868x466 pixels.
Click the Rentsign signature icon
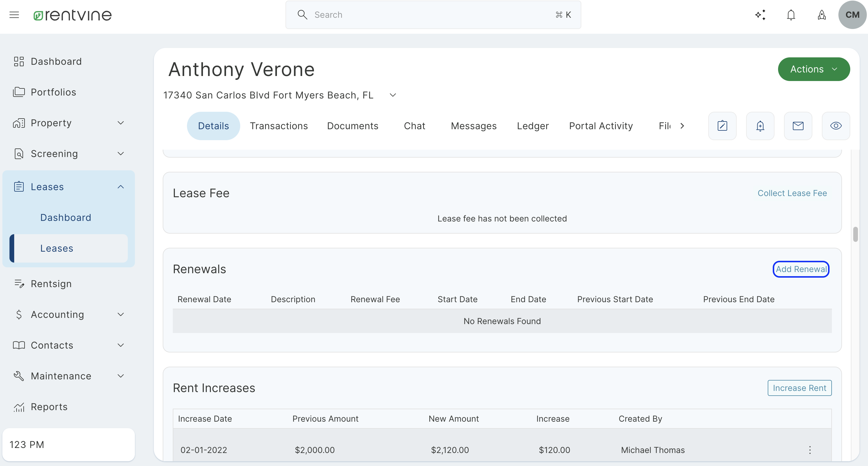[19, 284]
